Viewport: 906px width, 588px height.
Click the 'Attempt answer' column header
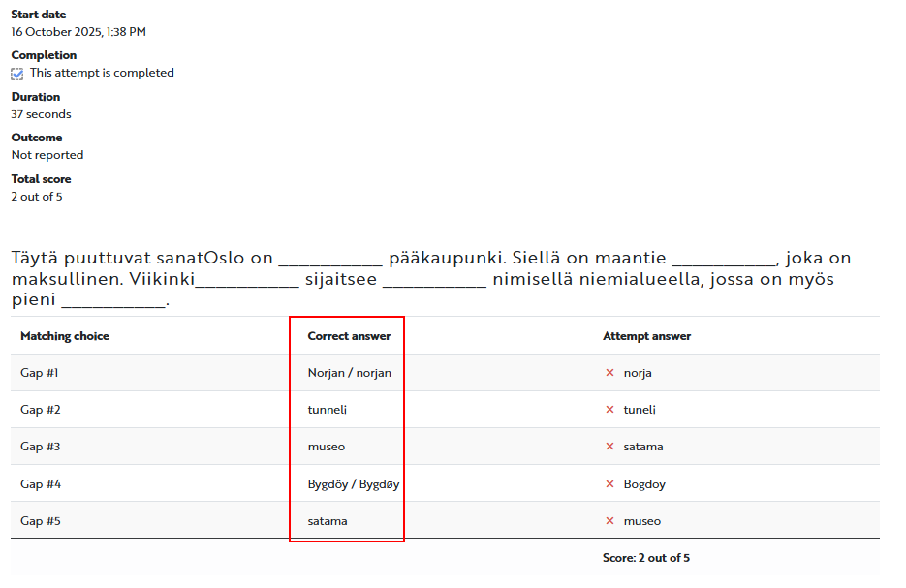(x=646, y=336)
